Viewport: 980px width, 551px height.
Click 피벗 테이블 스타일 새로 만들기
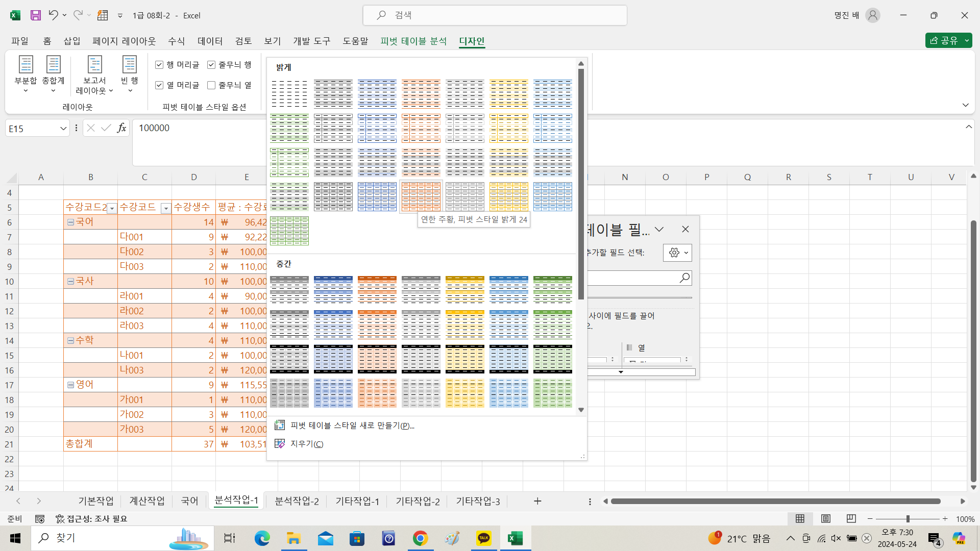pos(352,425)
